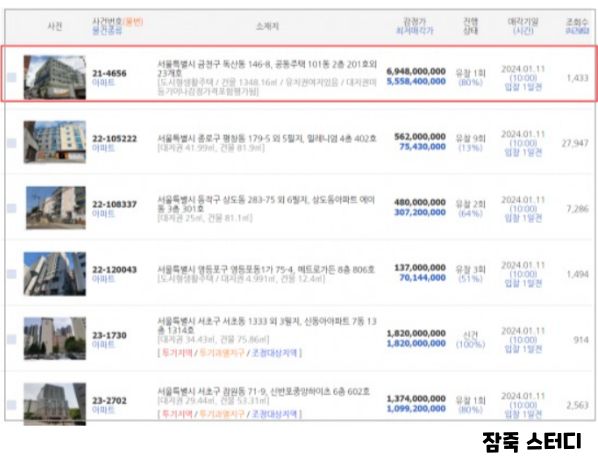The width and height of the screenshot is (598, 464).
Task: Select the status 신건 (100%)
Action: click(x=471, y=340)
